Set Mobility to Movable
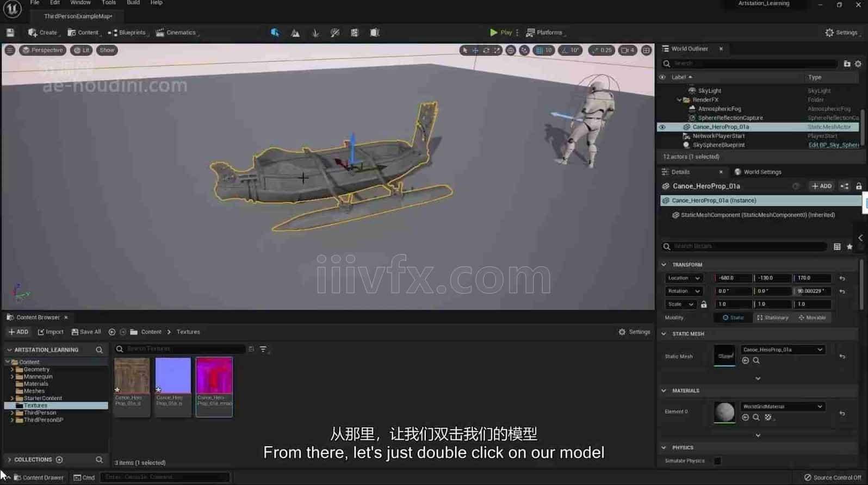The height and width of the screenshot is (485, 868). [x=811, y=318]
